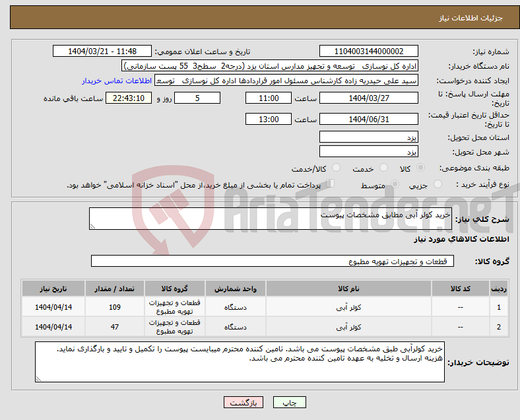Click the buyer notes textarea resize grip
The width and height of the screenshot is (520, 420).
(x=38, y=378)
